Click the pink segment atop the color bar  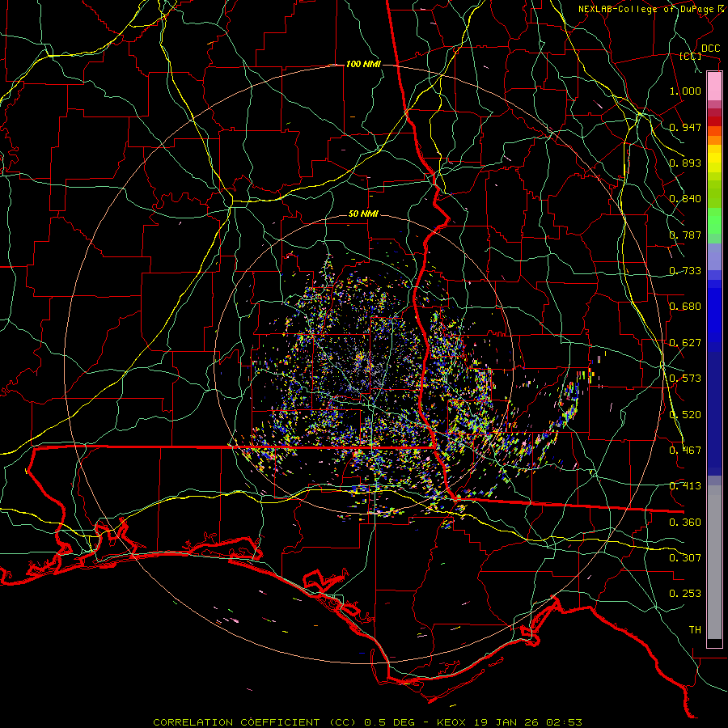(714, 87)
